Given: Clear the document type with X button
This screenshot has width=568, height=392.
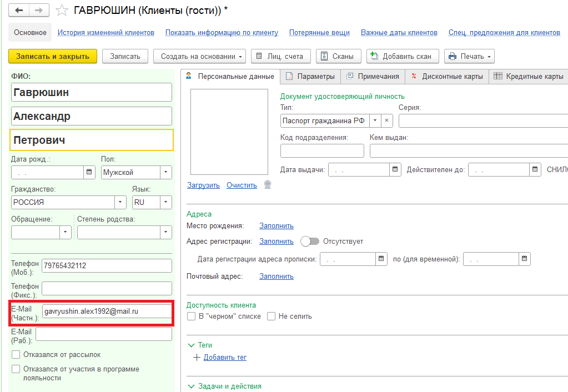Looking at the screenshot, I should click(x=387, y=120).
